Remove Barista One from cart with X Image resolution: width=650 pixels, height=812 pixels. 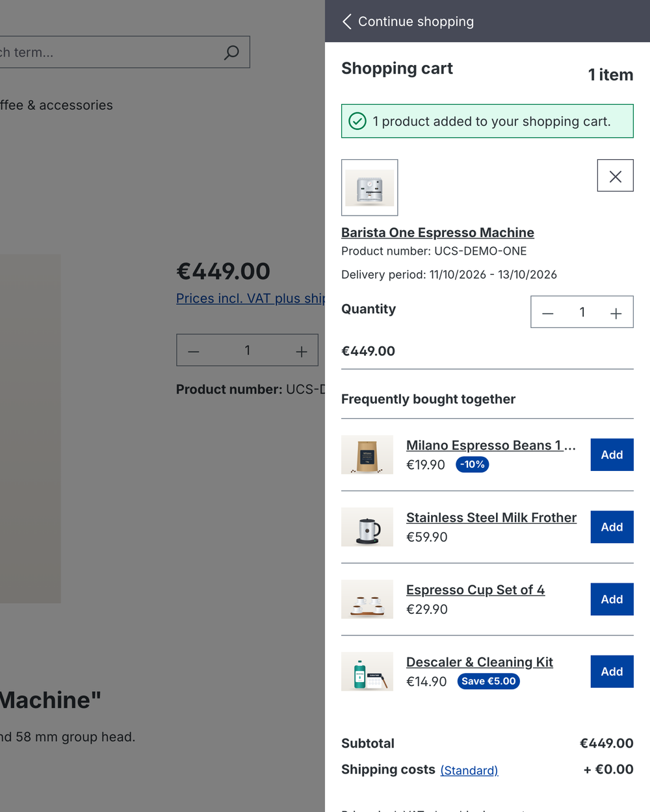pos(615,175)
